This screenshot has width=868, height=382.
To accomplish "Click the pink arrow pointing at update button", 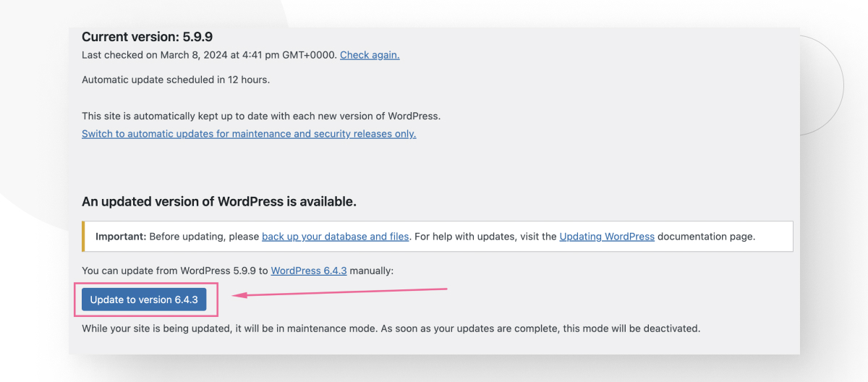I will [339, 292].
